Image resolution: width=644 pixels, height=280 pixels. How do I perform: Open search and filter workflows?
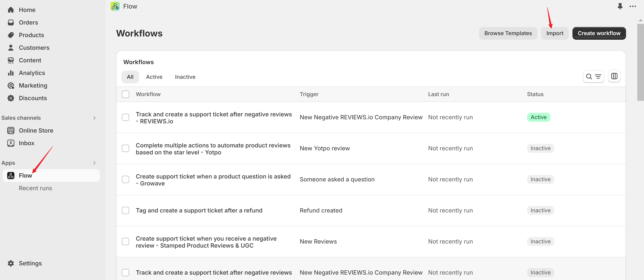(x=593, y=76)
